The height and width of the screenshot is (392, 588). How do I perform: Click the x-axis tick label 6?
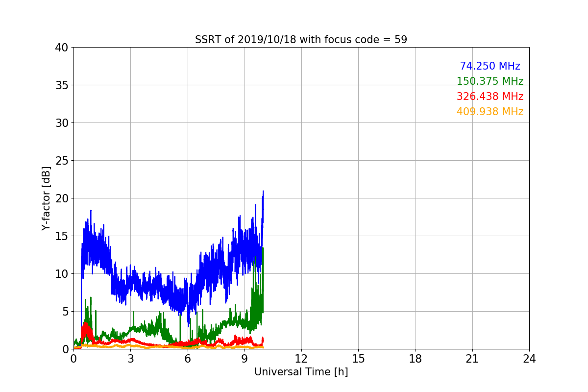(x=187, y=359)
